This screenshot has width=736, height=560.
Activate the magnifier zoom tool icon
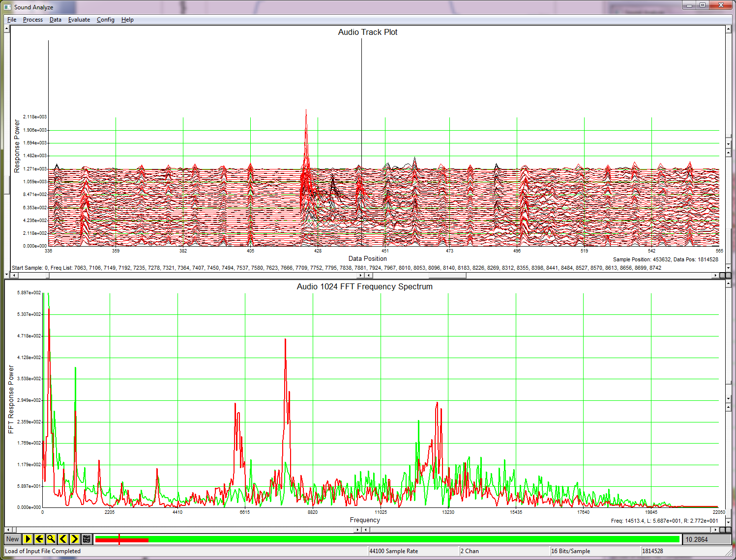51,539
